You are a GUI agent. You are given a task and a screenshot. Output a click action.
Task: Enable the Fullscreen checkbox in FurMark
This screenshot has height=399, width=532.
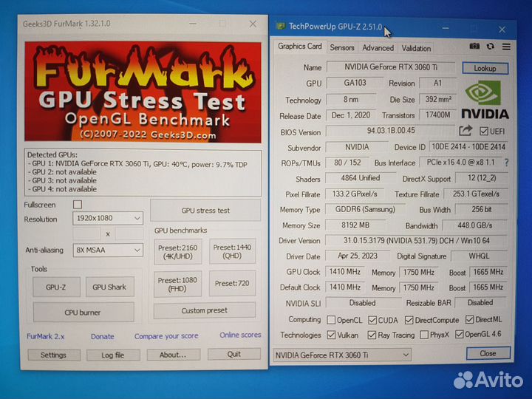pyautogui.click(x=78, y=205)
